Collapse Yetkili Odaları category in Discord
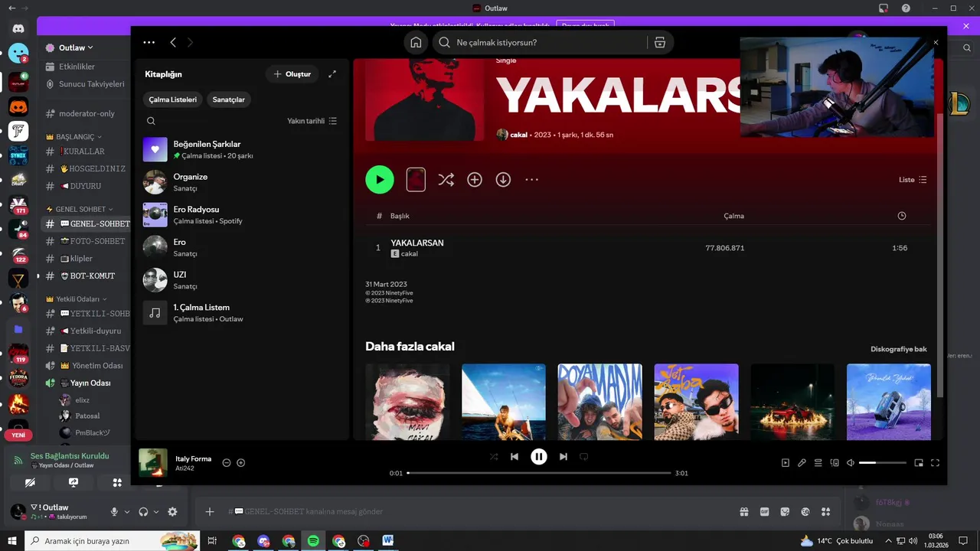The width and height of the screenshot is (980, 551). pyautogui.click(x=77, y=299)
